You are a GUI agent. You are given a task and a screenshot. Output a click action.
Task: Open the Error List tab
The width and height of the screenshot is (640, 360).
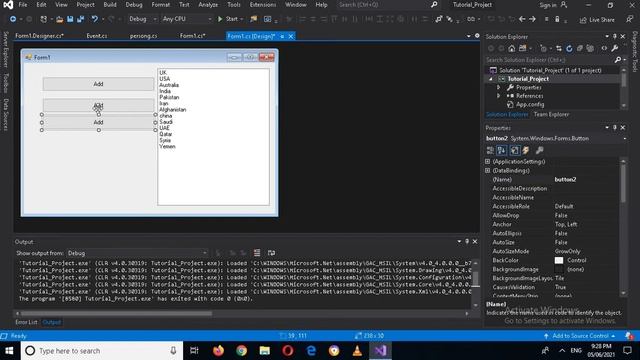click(x=26, y=322)
